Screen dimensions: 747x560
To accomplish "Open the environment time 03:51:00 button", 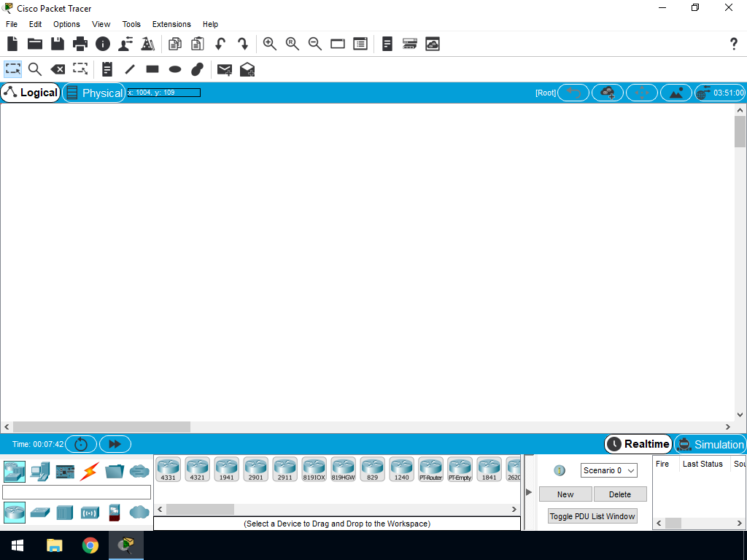I will 720,93.
